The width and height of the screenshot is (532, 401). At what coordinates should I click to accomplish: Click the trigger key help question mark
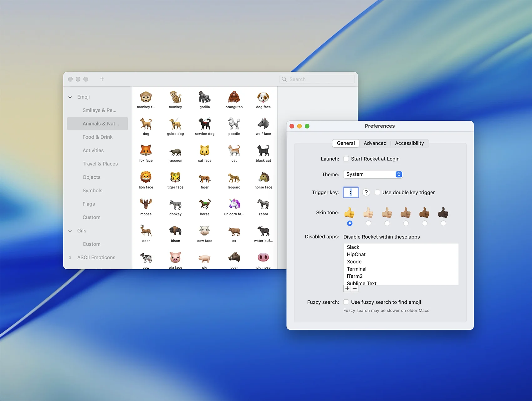pyautogui.click(x=366, y=192)
